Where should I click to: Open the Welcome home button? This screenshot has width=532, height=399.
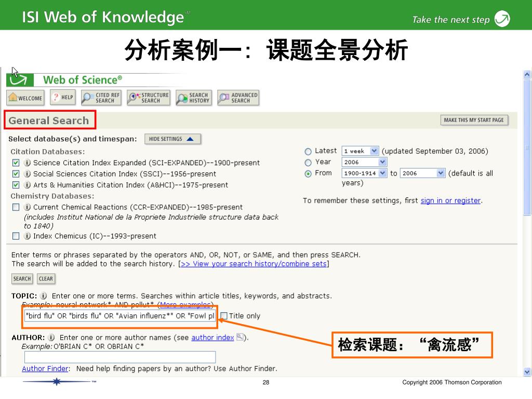pyautogui.click(x=25, y=98)
